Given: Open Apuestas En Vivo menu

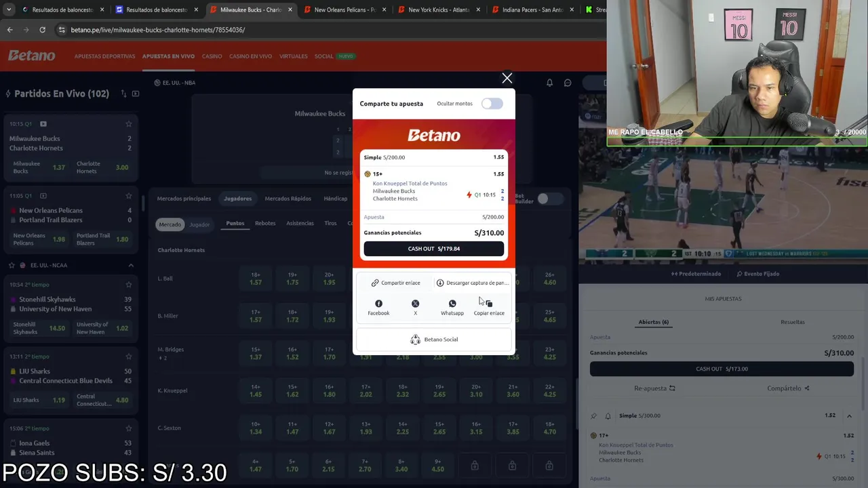Looking at the screenshot, I should (168, 56).
